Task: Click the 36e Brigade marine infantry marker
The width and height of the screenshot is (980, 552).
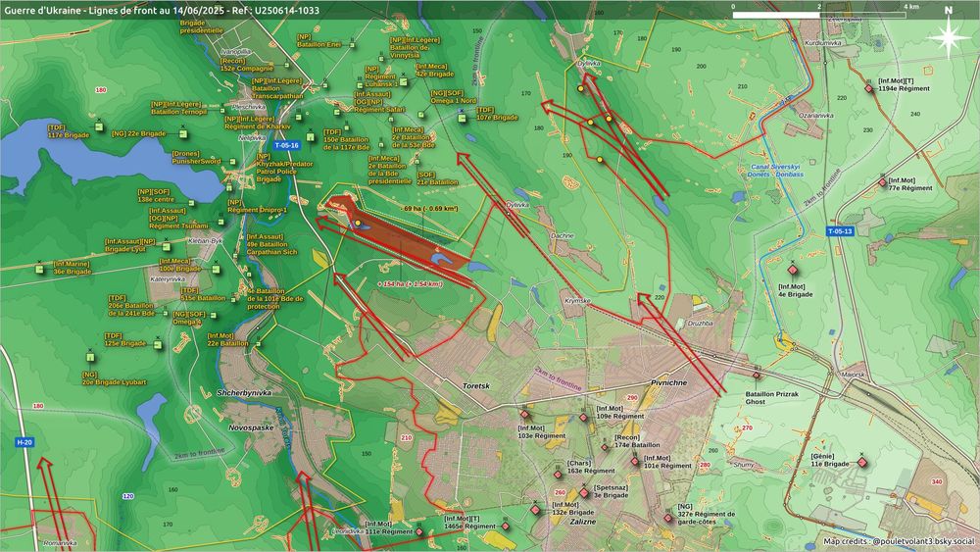Action: tap(39, 269)
